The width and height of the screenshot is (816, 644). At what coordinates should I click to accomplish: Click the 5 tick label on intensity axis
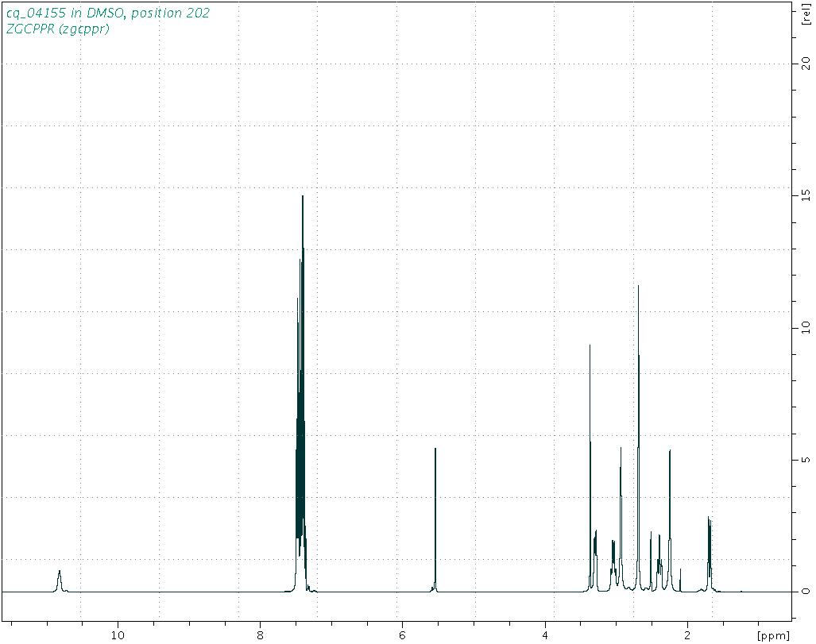tap(806, 460)
